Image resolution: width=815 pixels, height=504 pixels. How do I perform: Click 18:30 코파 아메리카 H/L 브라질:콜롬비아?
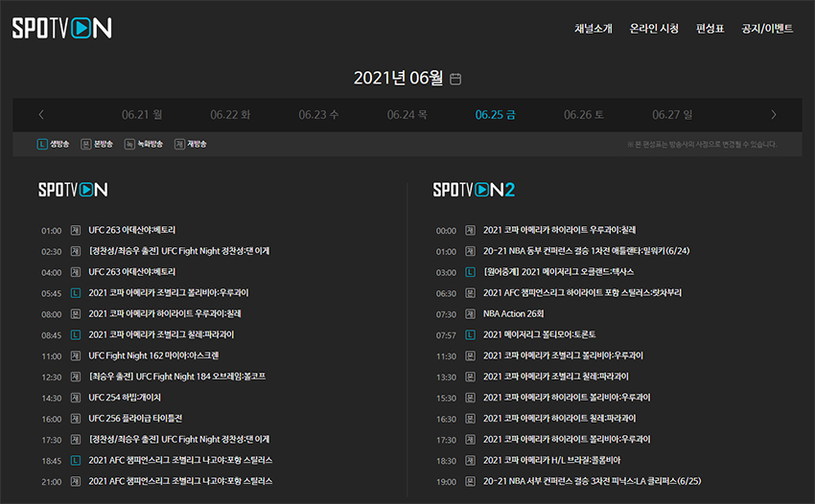(x=551, y=461)
